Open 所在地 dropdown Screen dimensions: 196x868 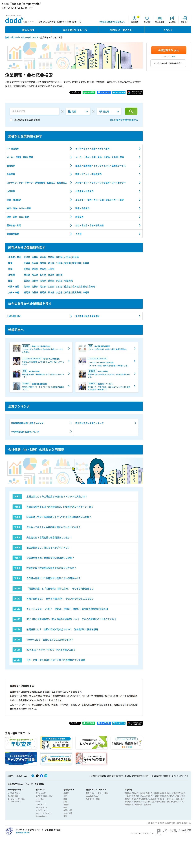pos(109,112)
